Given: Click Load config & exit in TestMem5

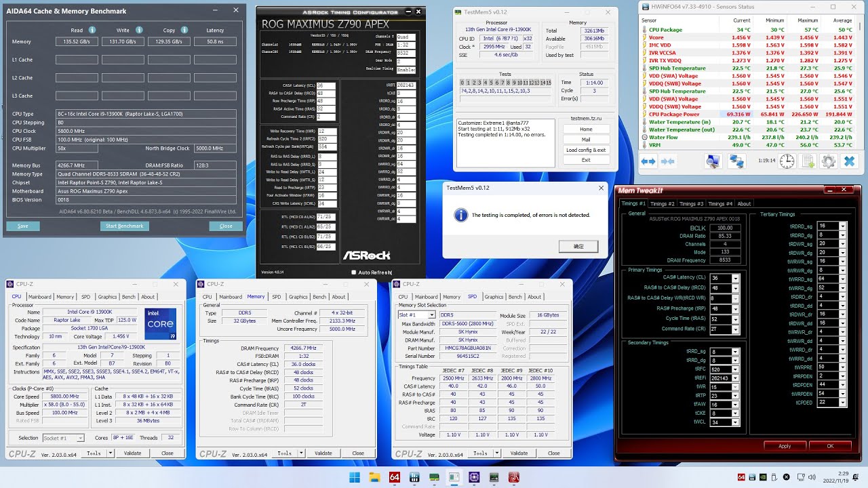Looking at the screenshot, I should [x=586, y=150].
